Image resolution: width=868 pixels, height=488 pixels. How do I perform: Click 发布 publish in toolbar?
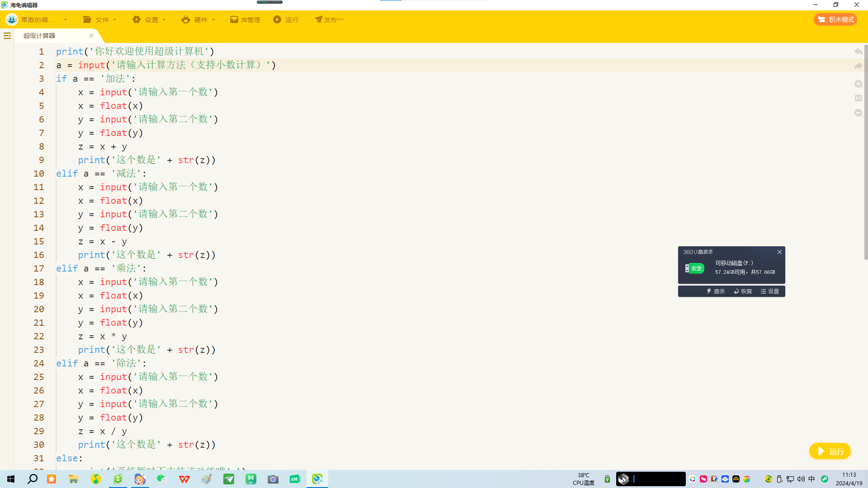[329, 19]
